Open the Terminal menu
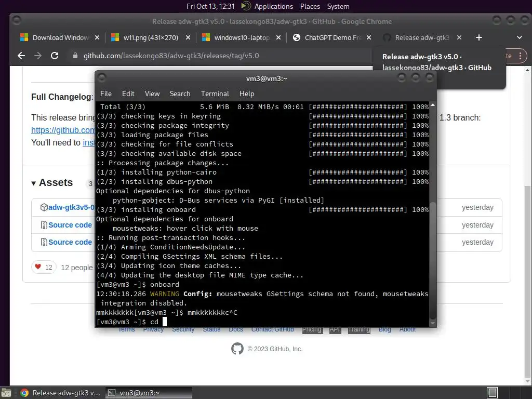The image size is (532, 399). tap(215, 94)
